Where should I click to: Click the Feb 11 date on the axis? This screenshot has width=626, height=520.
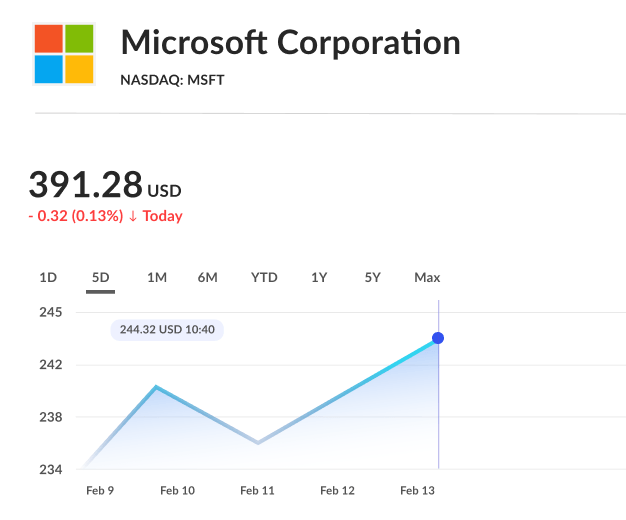257,491
